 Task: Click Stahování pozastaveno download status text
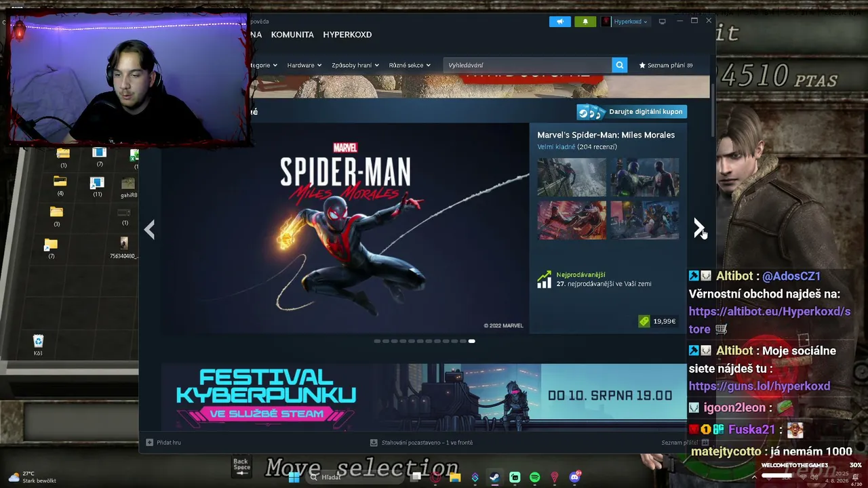[427, 443]
